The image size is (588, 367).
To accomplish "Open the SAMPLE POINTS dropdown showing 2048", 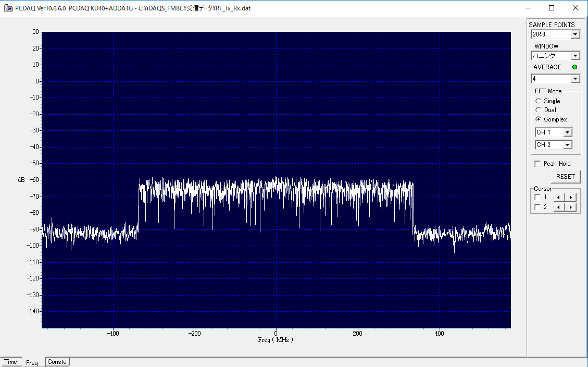I will tap(555, 34).
